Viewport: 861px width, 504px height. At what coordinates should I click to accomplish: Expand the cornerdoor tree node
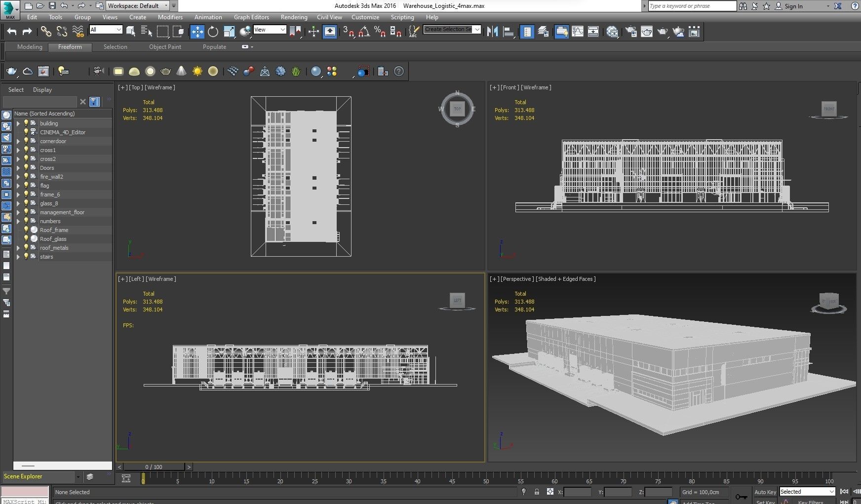[18, 141]
